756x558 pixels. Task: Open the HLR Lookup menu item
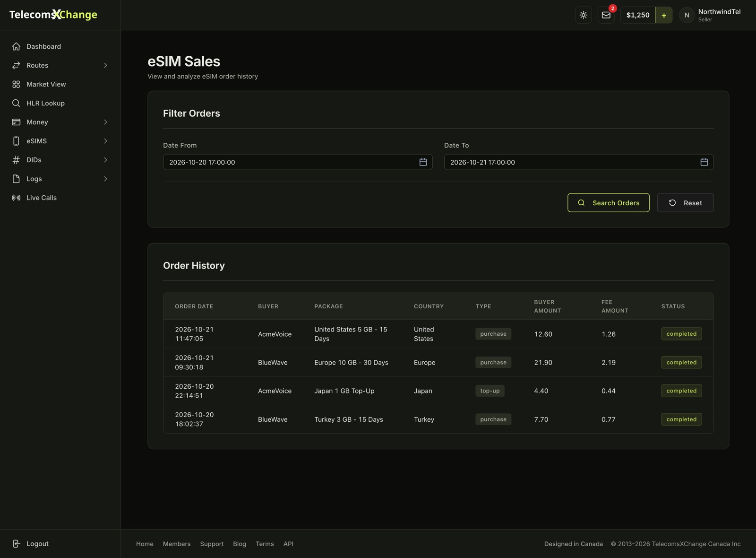[60, 103]
